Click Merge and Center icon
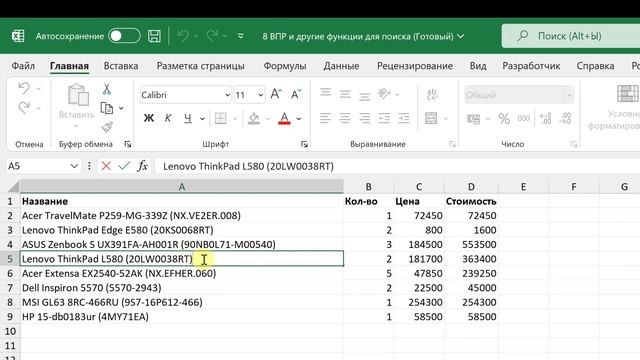 pyautogui.click(x=431, y=118)
